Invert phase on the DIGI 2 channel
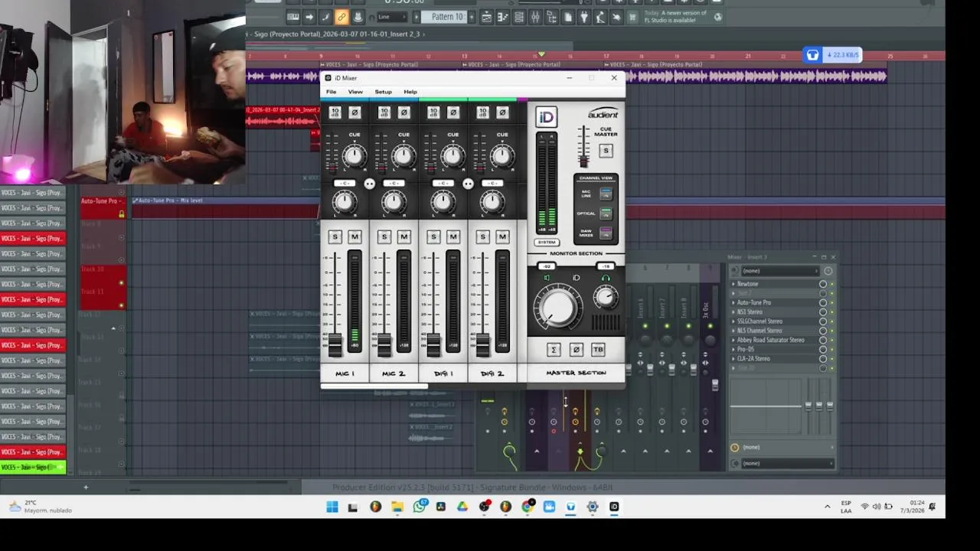 502,112
